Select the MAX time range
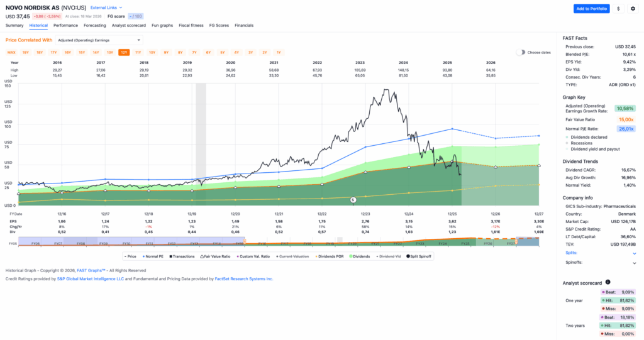 11,53
